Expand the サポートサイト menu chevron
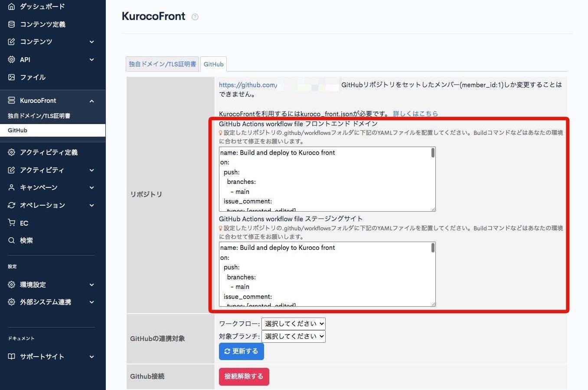Viewport: 588px width, 390px height. 91,357
